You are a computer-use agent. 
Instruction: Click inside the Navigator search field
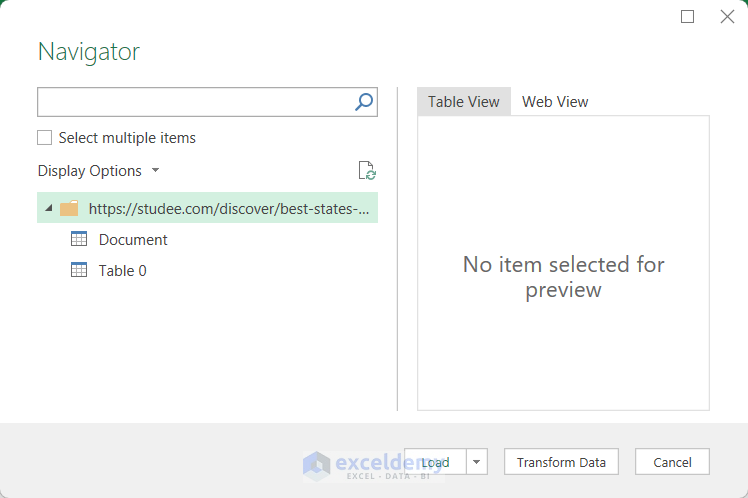(x=195, y=101)
